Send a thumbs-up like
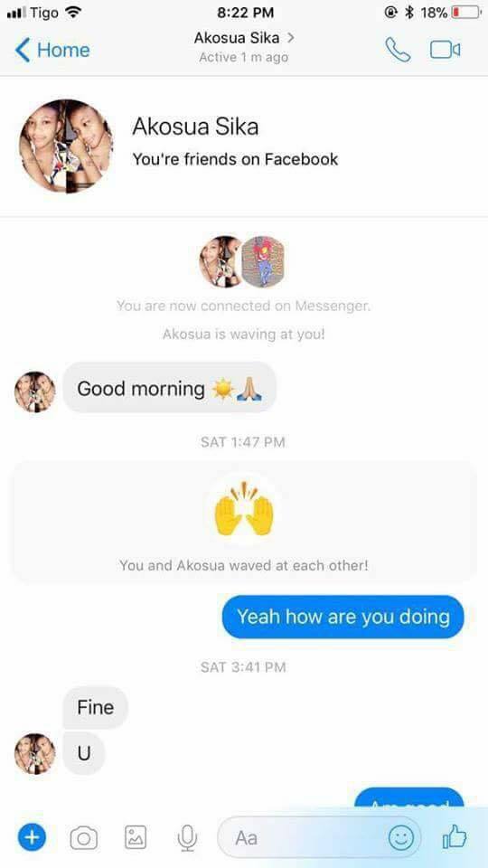The width and height of the screenshot is (488, 868). point(455,836)
